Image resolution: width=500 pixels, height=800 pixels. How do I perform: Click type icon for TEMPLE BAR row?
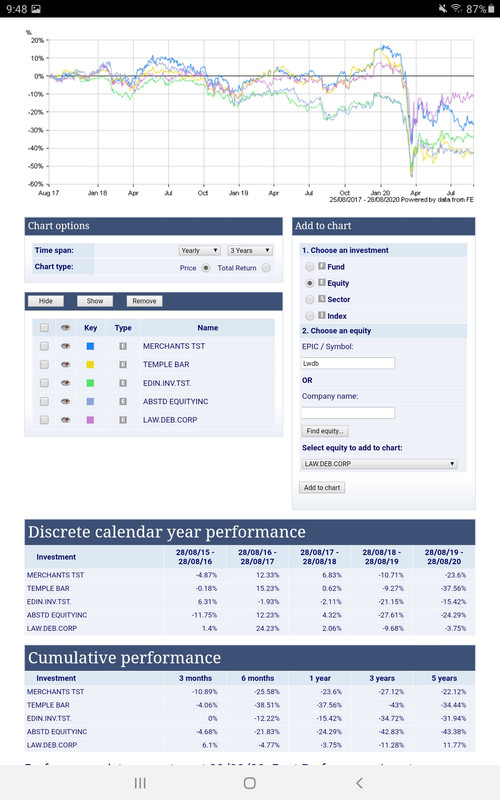click(x=123, y=364)
